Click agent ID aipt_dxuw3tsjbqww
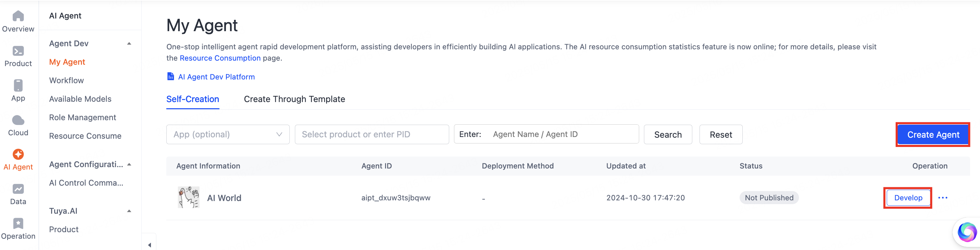Screen dimensions: 980x250 396,198
